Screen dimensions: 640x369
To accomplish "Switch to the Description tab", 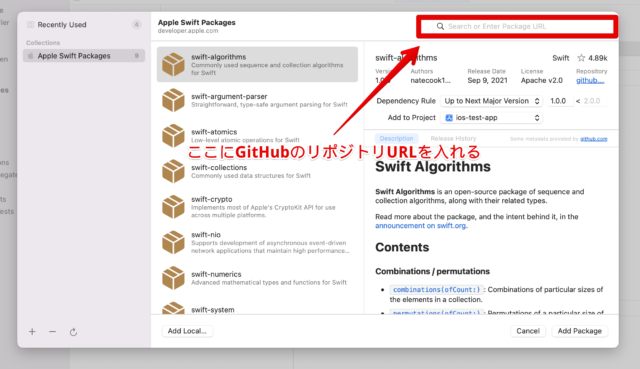I will tap(396, 138).
